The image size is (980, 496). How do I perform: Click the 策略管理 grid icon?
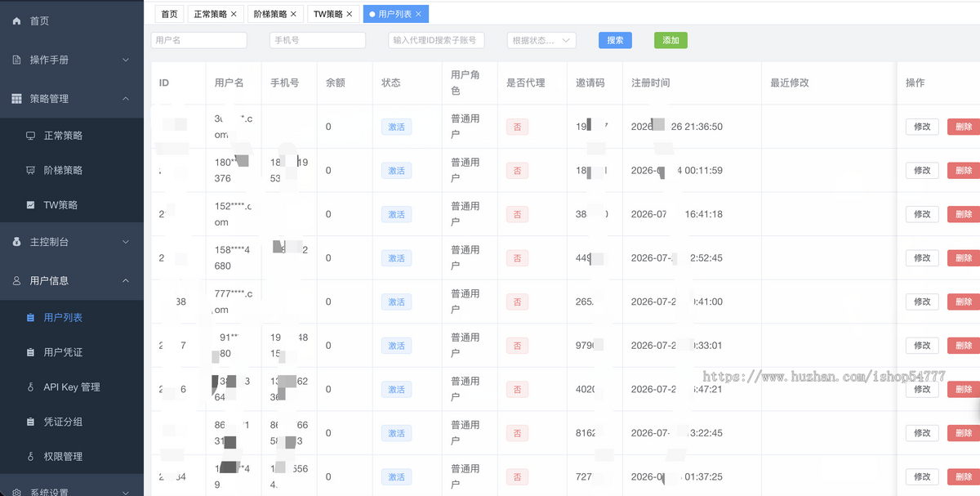pyautogui.click(x=17, y=99)
